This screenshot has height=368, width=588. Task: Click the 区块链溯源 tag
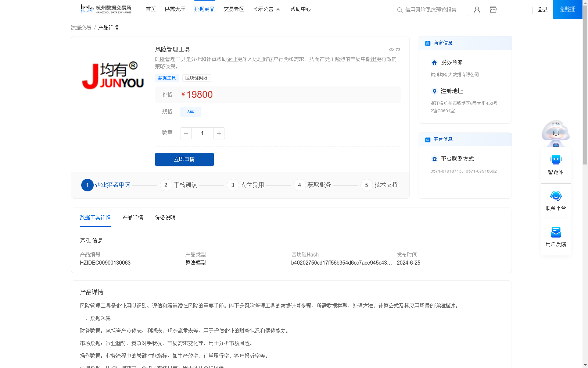pos(196,78)
